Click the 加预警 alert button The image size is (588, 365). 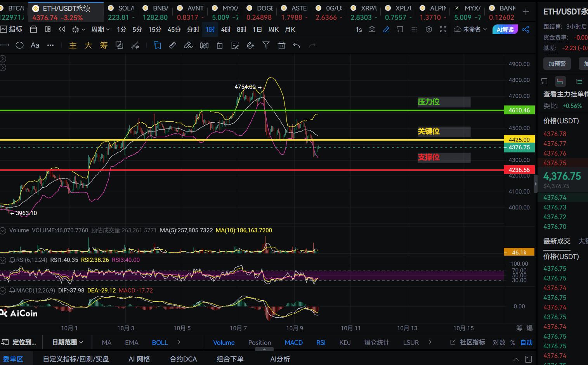pos(557,64)
